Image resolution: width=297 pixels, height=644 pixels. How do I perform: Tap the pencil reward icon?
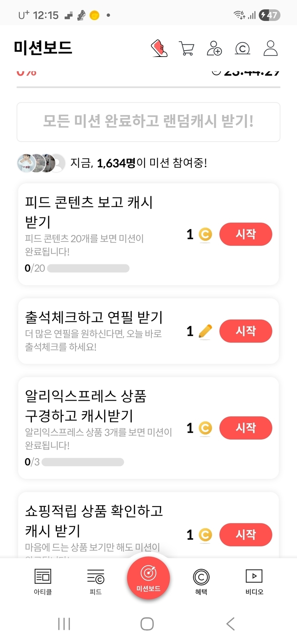click(205, 331)
